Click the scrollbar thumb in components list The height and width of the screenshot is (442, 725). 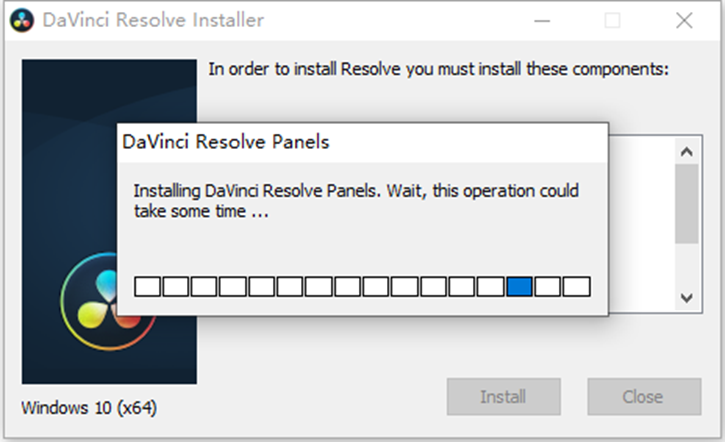[686, 203]
